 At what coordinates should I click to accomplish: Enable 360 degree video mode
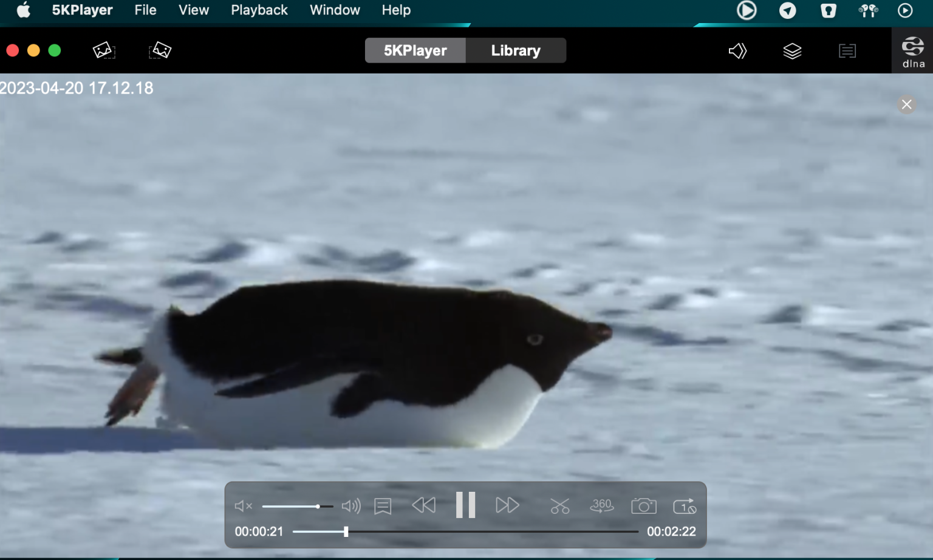click(x=601, y=505)
